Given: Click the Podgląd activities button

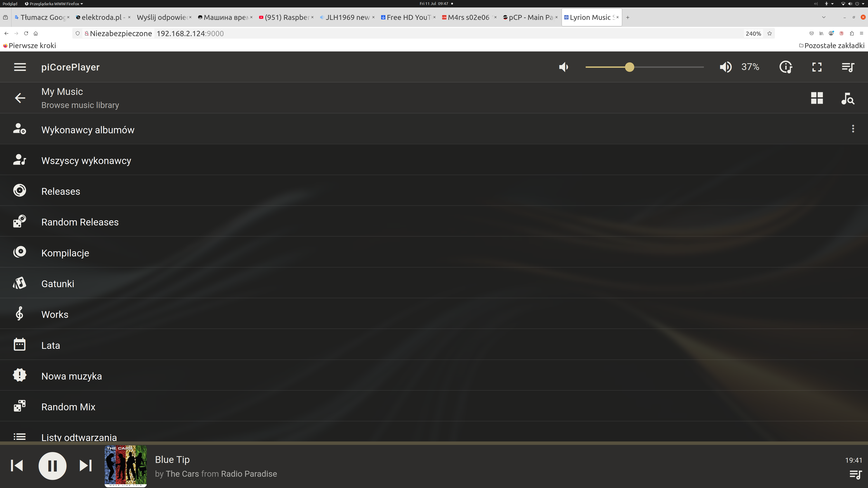Looking at the screenshot, I should pos(10,4).
